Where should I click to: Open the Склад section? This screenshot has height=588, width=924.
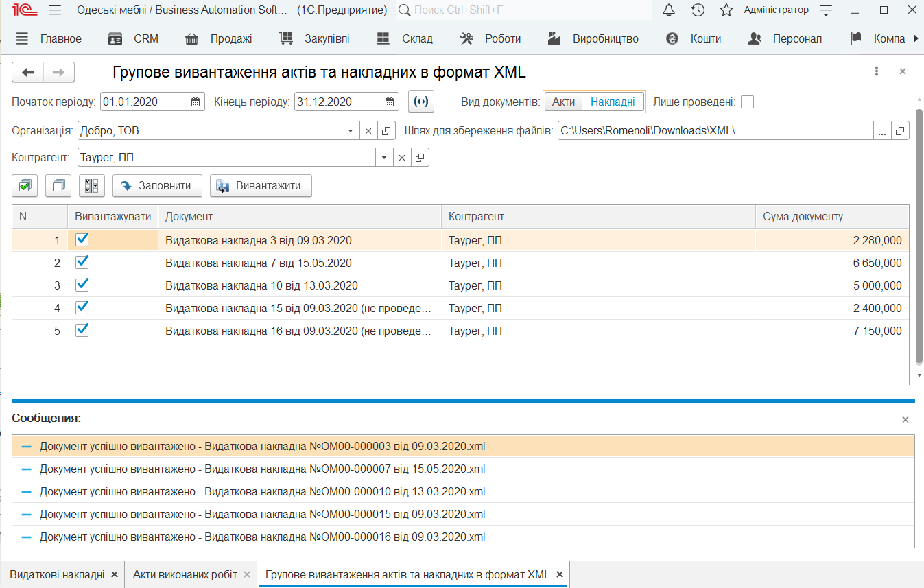click(405, 38)
